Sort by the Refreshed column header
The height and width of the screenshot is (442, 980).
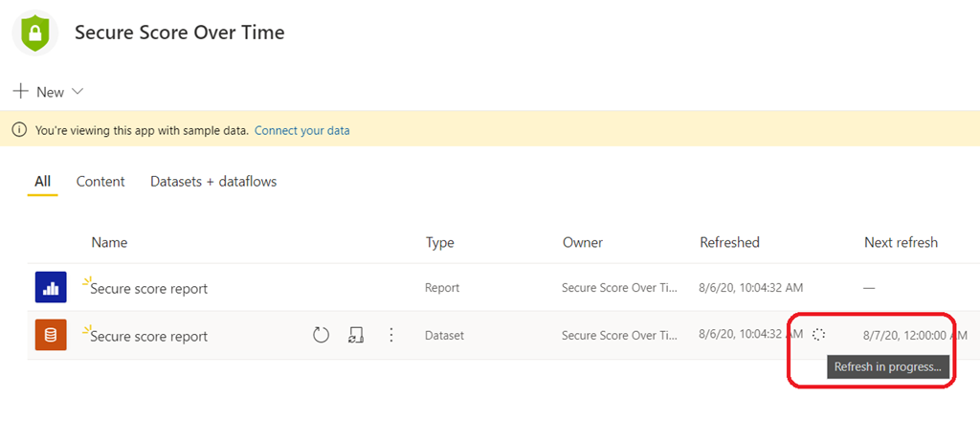[x=729, y=243]
